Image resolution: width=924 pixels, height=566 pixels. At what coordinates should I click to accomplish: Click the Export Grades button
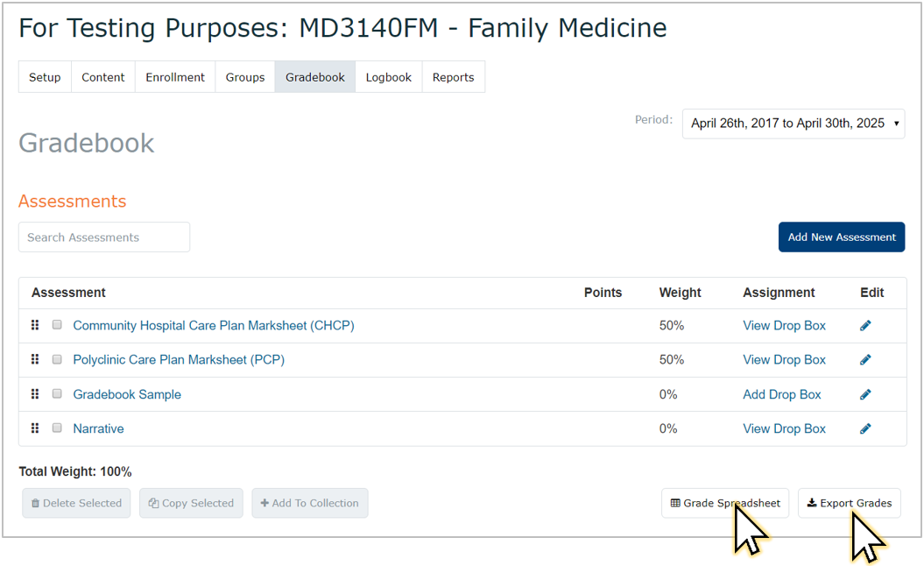click(x=849, y=503)
